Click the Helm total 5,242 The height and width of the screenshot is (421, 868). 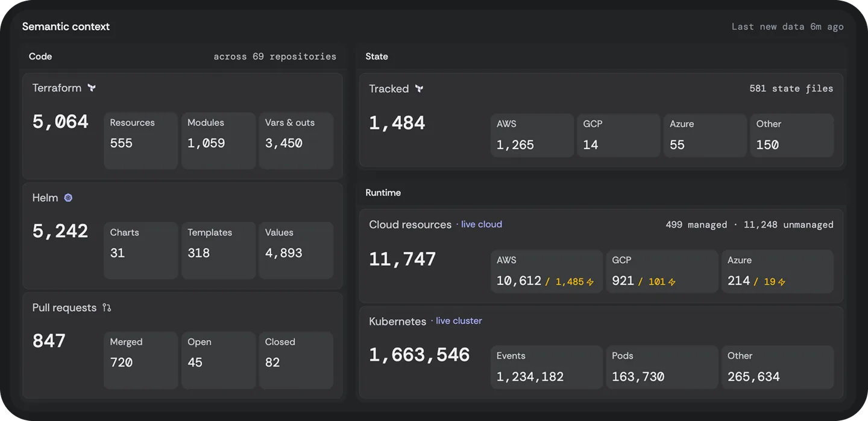(x=60, y=231)
